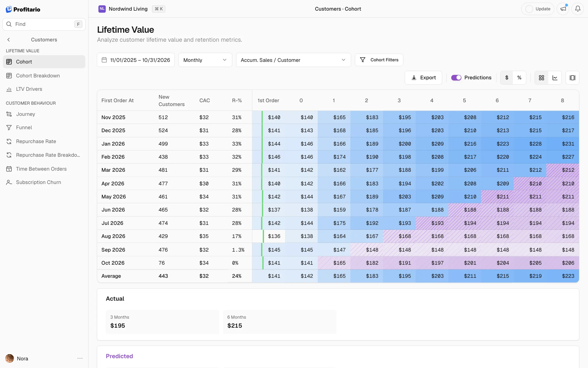Go to LTV Drivers page
This screenshot has height=368, width=588.
point(44,89)
